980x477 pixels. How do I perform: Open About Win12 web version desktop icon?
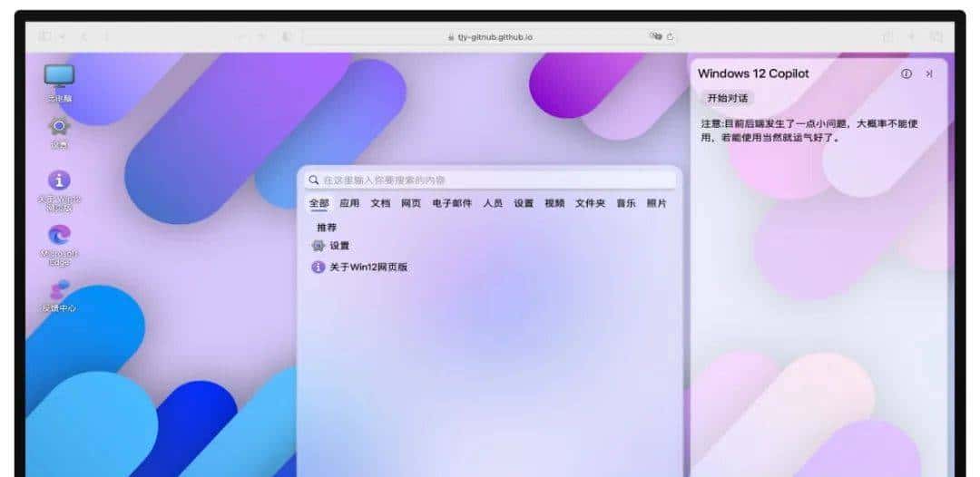tap(59, 191)
